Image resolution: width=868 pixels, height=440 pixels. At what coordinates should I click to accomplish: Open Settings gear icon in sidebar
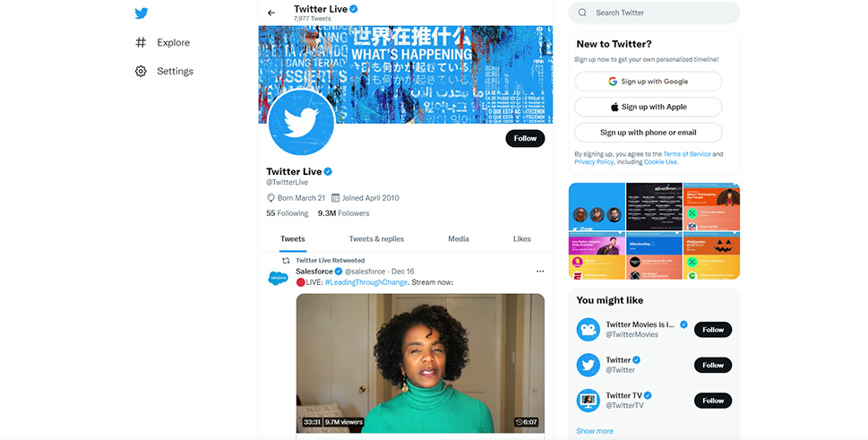click(x=141, y=71)
